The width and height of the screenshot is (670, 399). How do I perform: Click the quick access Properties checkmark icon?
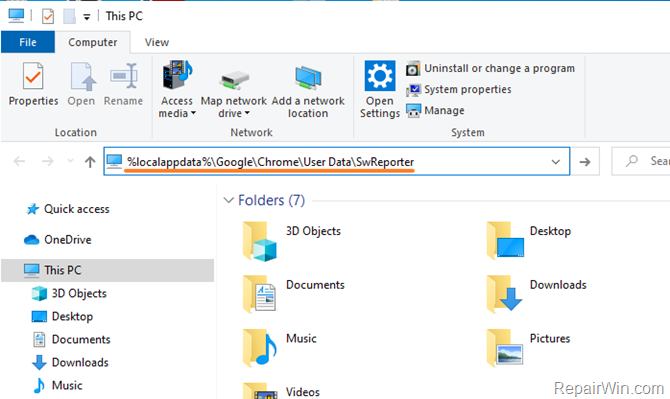48,17
